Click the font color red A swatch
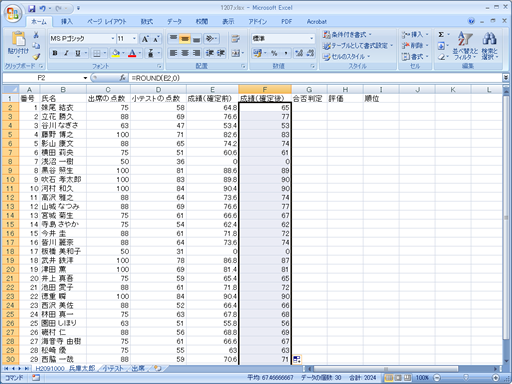 132,53
